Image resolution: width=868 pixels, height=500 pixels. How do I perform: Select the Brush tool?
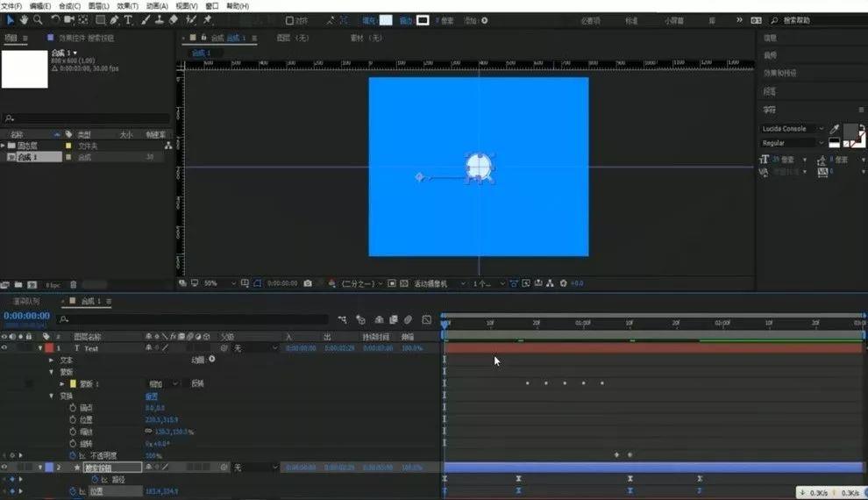point(145,20)
